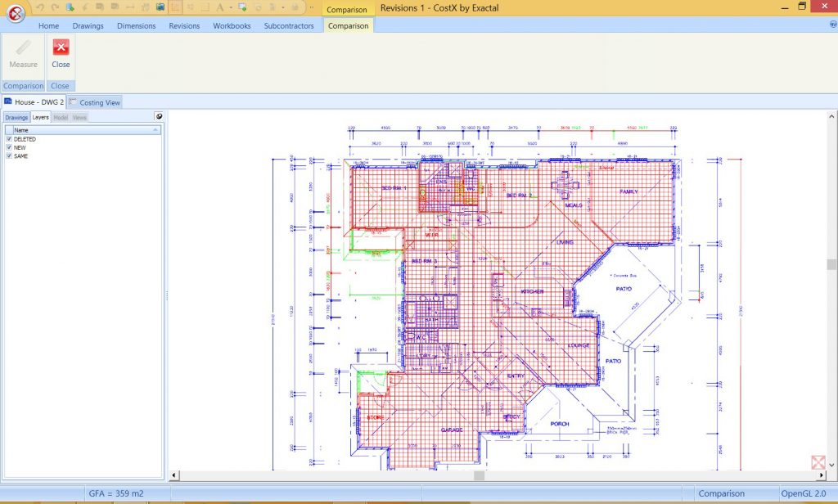Switch to the Costing View tab
This screenshot has width=838, height=504.
[95, 102]
